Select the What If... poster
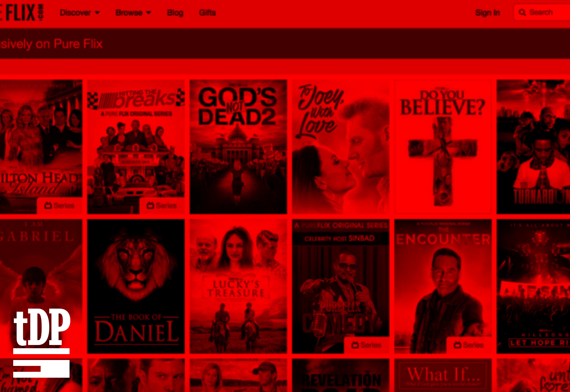The image size is (570, 392). pyautogui.click(x=443, y=375)
